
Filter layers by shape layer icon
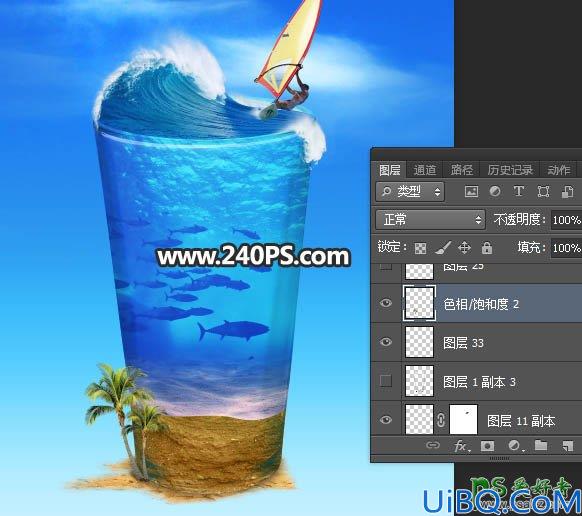click(543, 192)
